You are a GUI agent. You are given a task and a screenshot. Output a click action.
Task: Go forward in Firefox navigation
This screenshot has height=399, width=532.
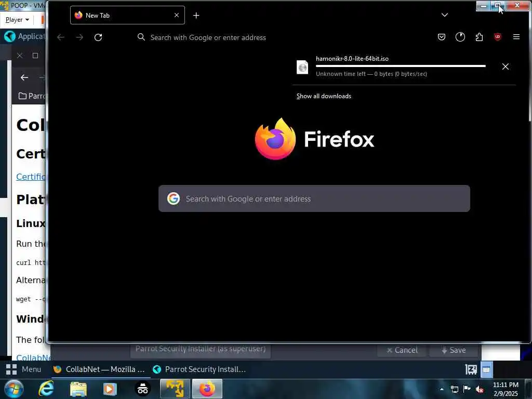(x=79, y=37)
